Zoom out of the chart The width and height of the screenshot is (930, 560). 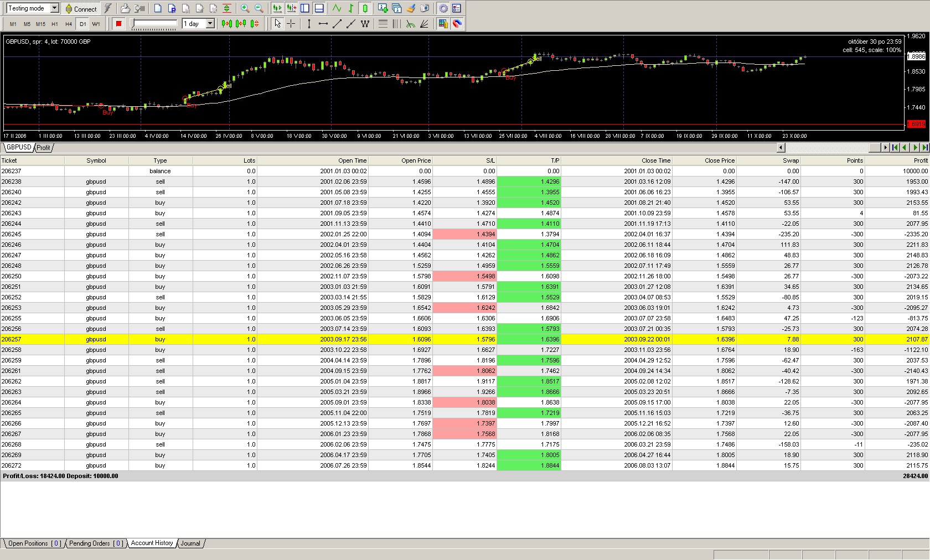pos(259,8)
